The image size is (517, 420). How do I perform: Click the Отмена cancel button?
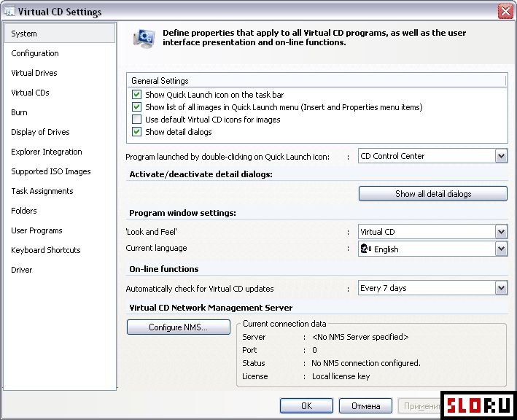click(365, 406)
